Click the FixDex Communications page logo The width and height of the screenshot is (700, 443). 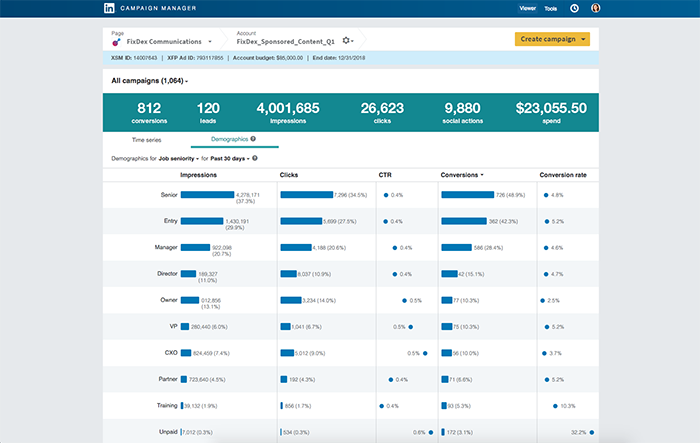pos(117,42)
